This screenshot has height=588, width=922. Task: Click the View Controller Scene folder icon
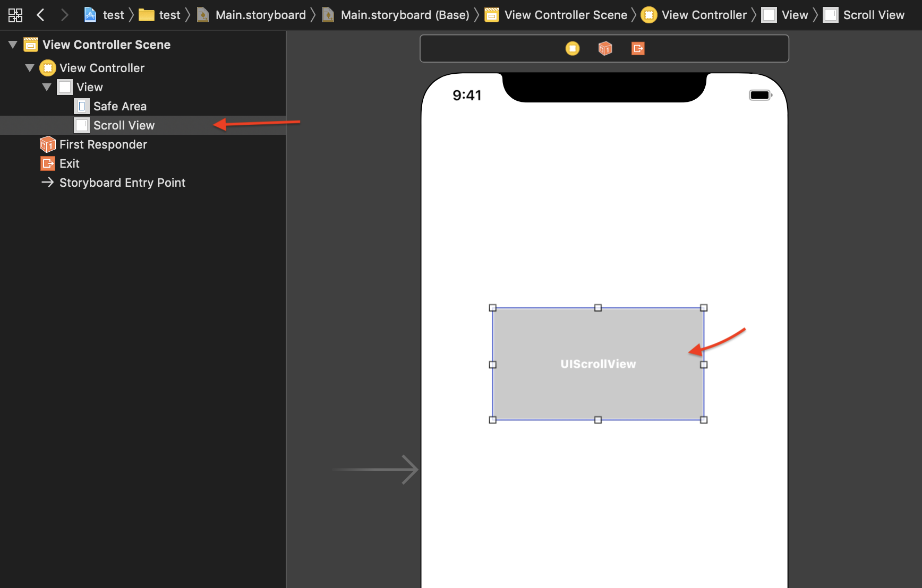31,45
